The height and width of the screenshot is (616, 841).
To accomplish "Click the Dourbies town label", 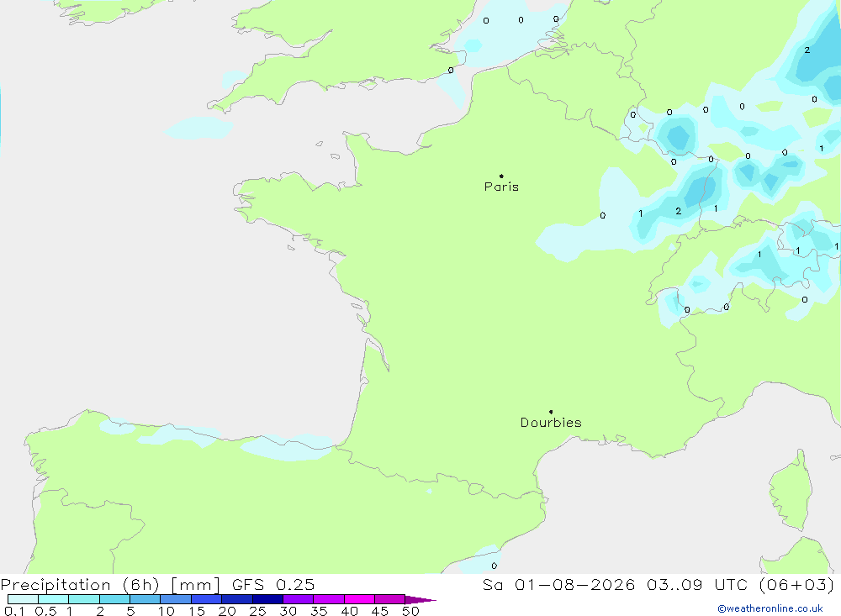I will tap(551, 423).
